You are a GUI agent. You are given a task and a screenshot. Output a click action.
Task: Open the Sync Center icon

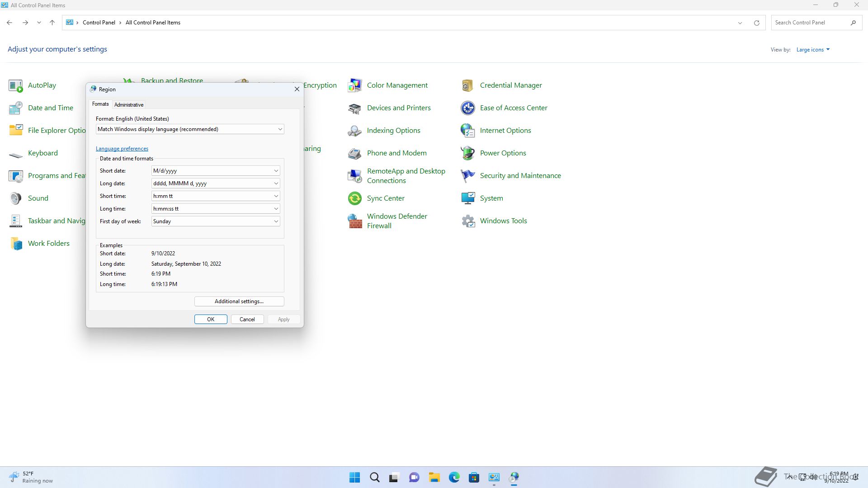355,198
